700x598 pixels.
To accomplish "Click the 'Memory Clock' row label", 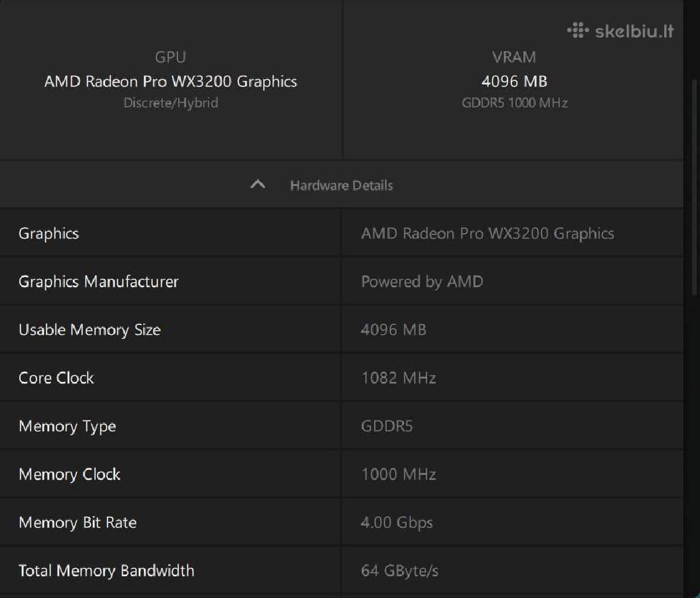I will [70, 474].
